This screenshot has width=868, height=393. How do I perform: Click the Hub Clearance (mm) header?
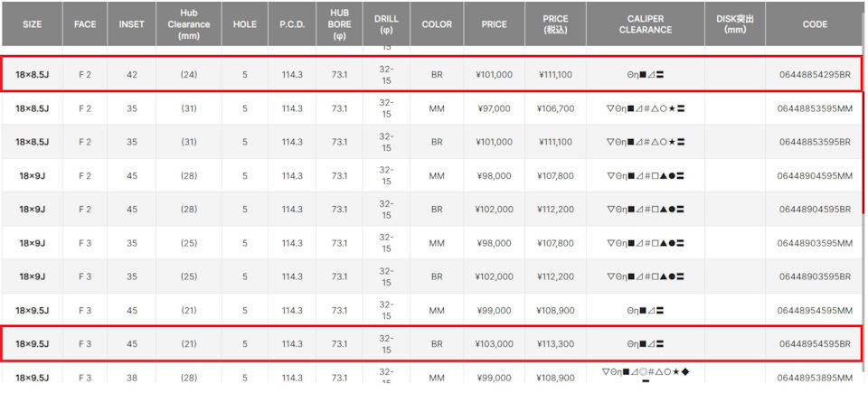[189, 24]
